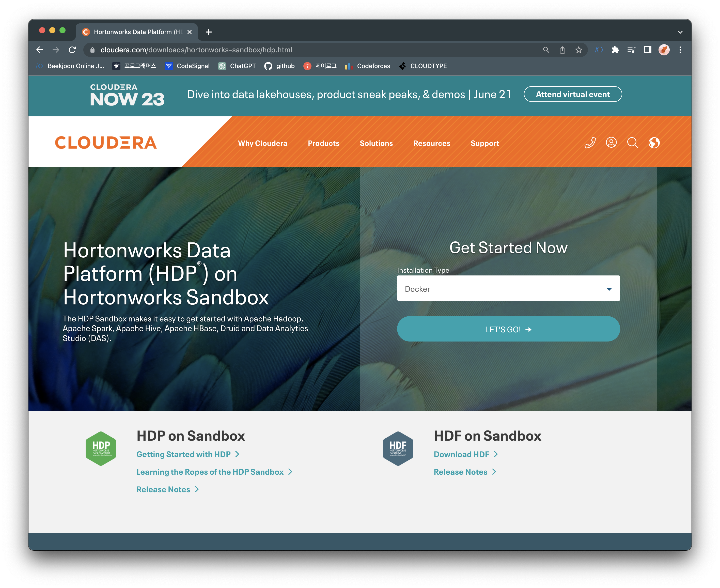Open the Download HDF link
Viewport: 720px width, 588px height.
[x=466, y=455]
